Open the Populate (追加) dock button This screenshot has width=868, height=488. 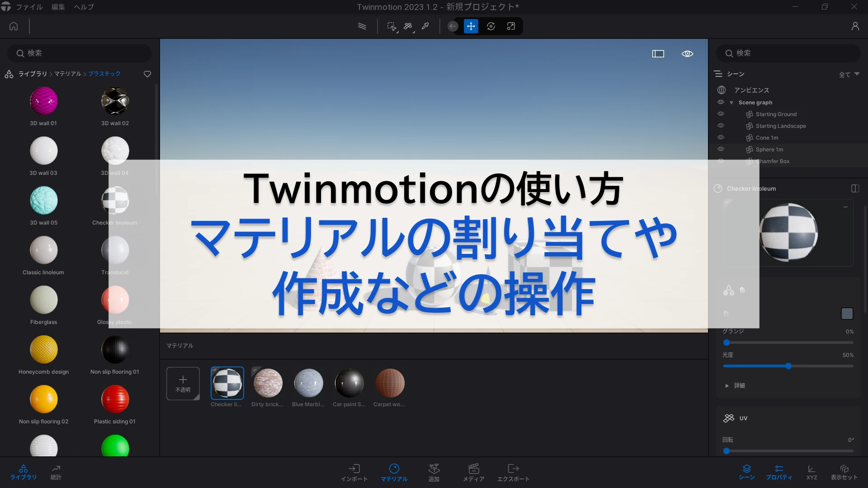434,473
